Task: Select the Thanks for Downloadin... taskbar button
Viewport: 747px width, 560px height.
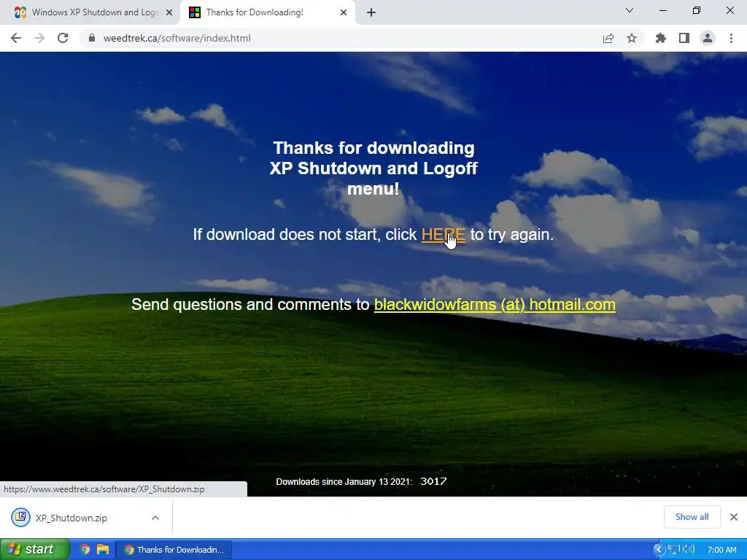Action: click(x=174, y=550)
